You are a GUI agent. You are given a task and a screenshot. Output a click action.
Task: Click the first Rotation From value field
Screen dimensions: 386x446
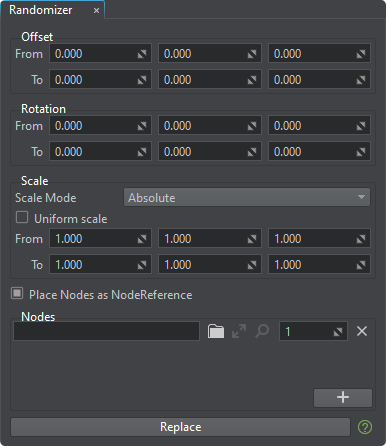coord(100,126)
